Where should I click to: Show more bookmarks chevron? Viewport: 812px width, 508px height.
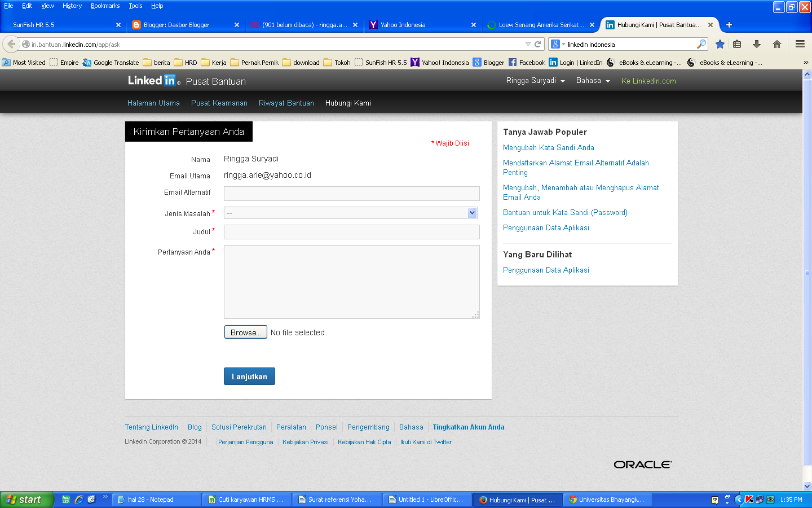(806, 63)
